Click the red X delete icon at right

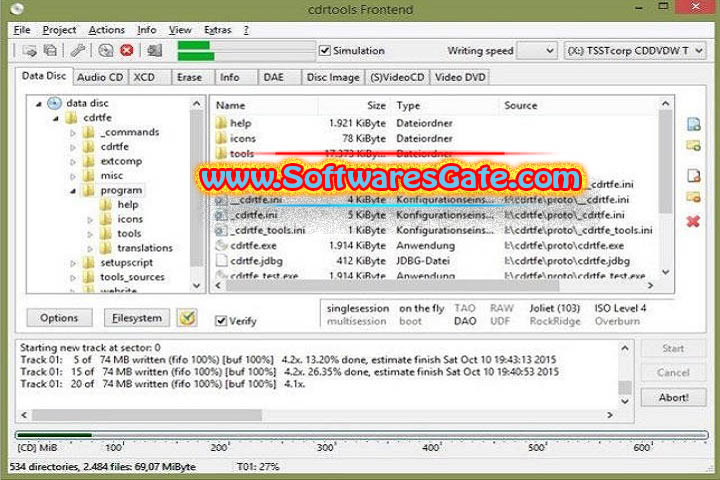[693, 221]
